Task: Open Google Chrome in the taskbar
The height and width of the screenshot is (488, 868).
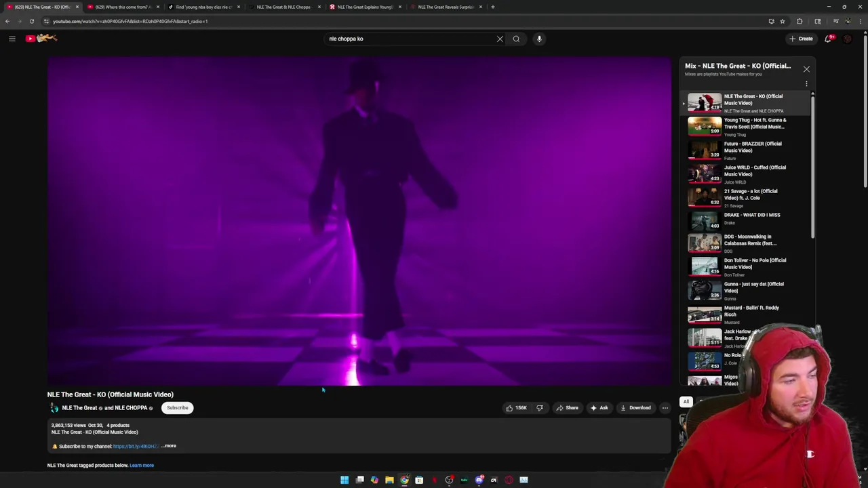Action: [404, 480]
